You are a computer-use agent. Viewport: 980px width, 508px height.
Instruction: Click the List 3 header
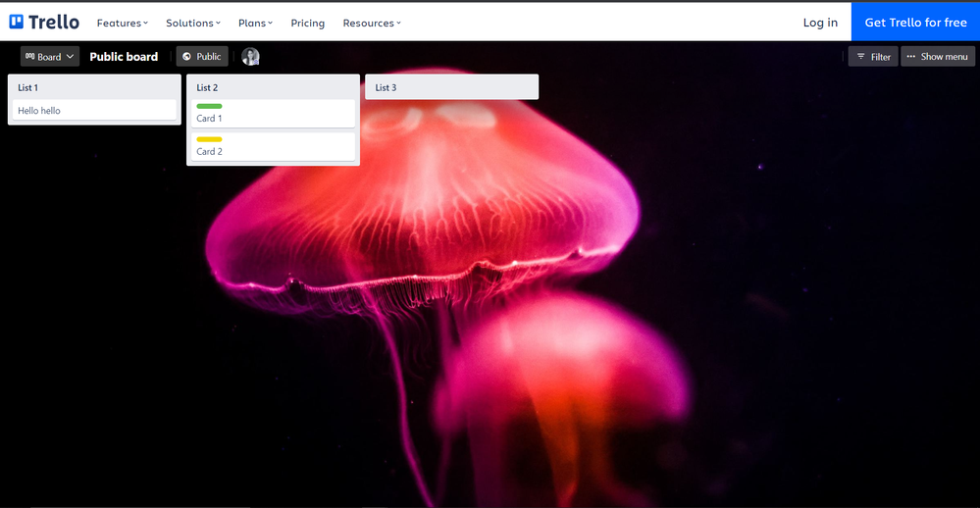[x=386, y=87]
